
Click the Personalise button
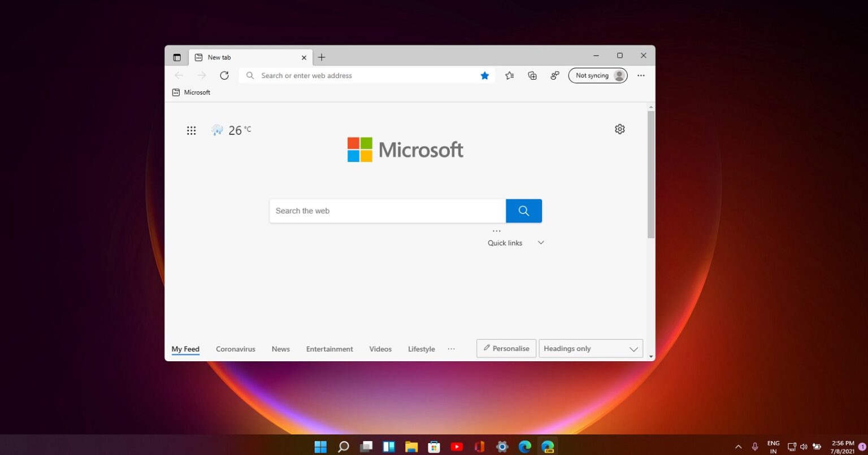506,348
